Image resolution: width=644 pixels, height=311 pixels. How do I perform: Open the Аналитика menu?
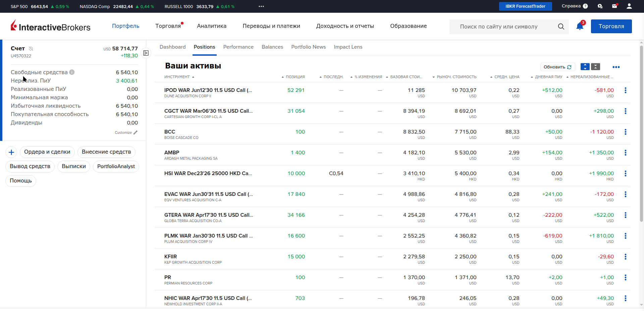tap(212, 26)
